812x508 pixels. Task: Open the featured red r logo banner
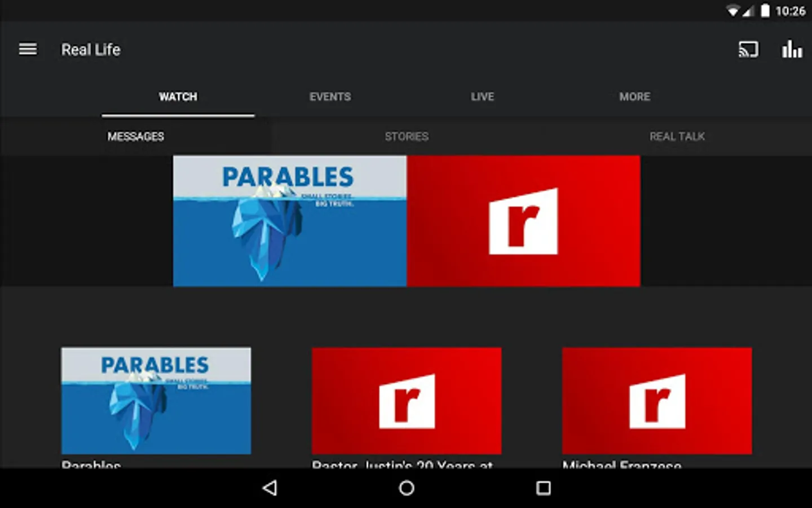523,221
